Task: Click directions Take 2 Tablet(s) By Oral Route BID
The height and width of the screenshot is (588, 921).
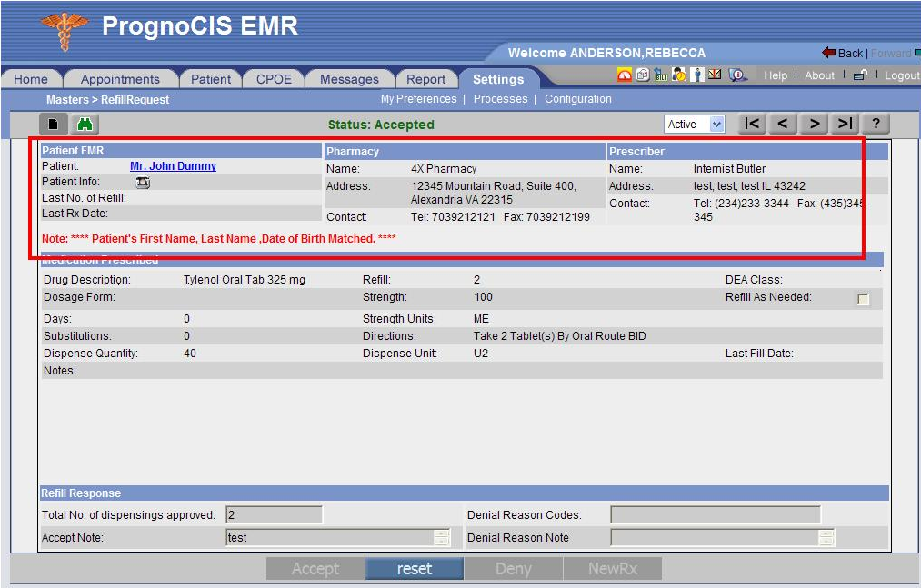Action: click(560, 336)
